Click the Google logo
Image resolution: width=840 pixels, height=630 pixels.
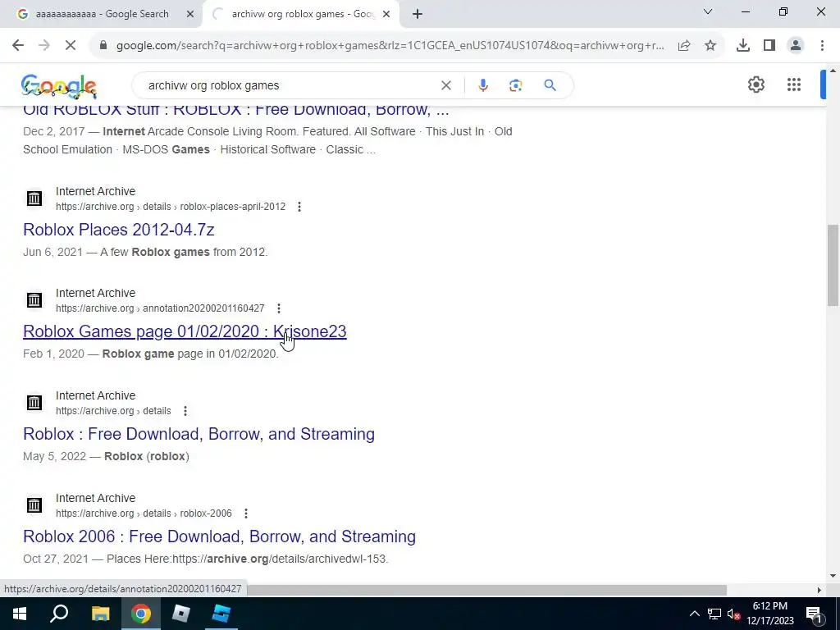pyautogui.click(x=59, y=86)
